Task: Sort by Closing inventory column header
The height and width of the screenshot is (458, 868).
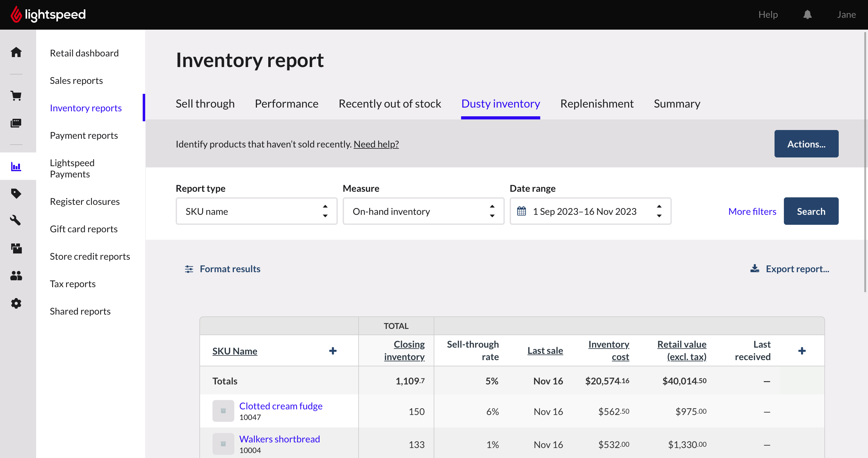Action: tap(404, 350)
